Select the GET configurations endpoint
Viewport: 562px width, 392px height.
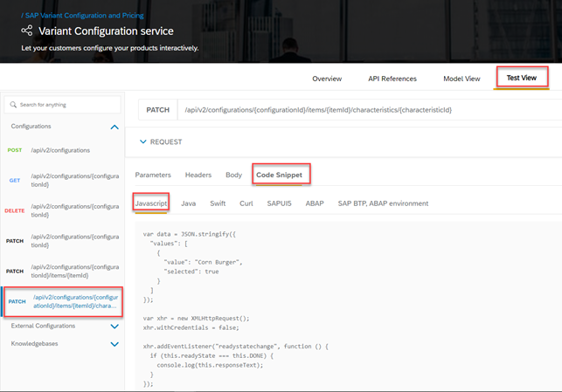[x=63, y=181]
